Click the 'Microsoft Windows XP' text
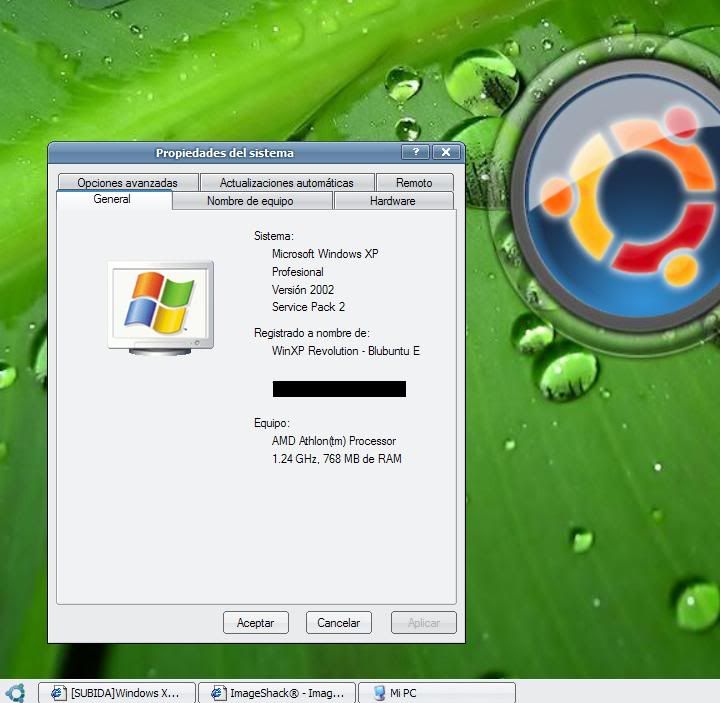 pyautogui.click(x=325, y=253)
